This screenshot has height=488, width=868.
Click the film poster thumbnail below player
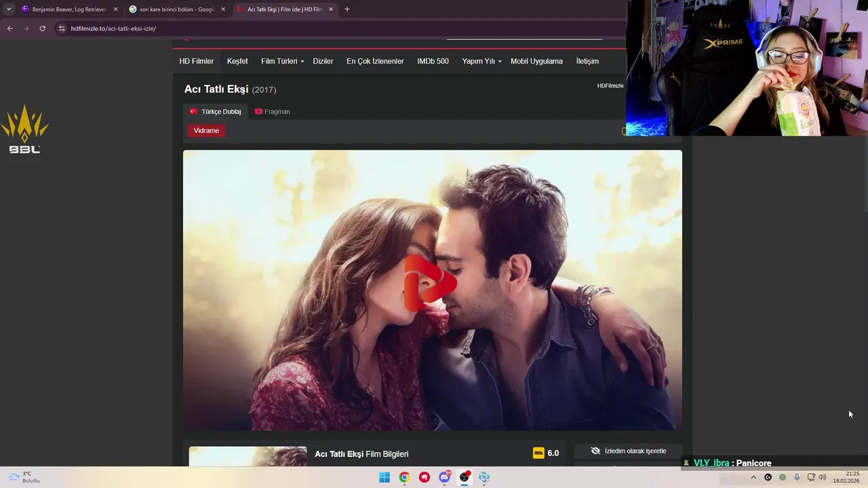tap(248, 456)
